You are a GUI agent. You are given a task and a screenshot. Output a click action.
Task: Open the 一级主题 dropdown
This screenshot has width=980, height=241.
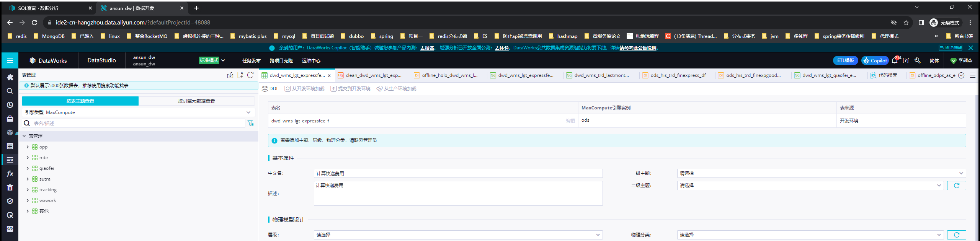(x=821, y=173)
